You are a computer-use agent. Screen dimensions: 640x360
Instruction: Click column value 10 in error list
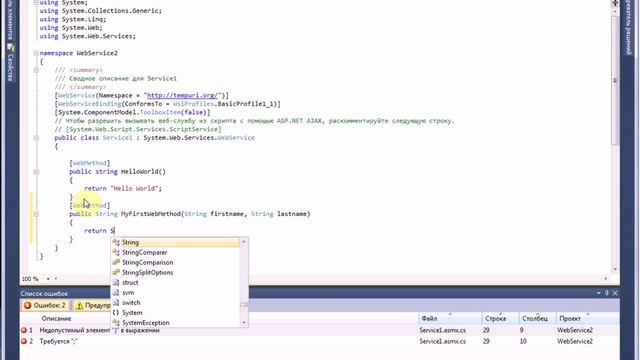pos(523,341)
